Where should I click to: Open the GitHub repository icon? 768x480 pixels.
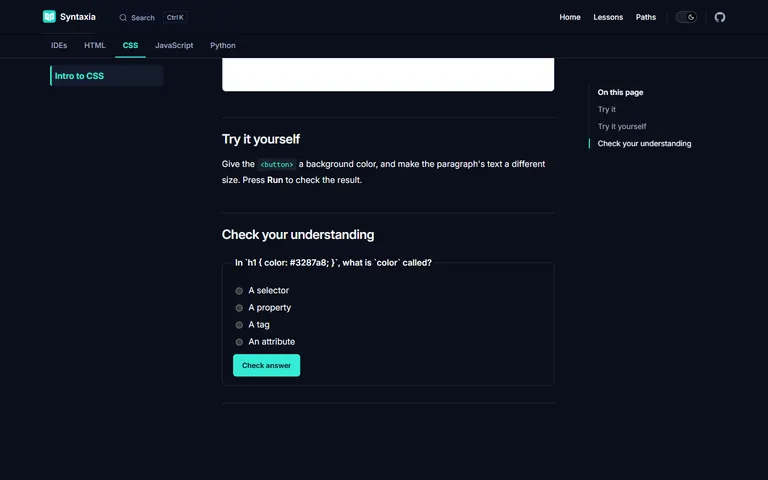tap(720, 17)
